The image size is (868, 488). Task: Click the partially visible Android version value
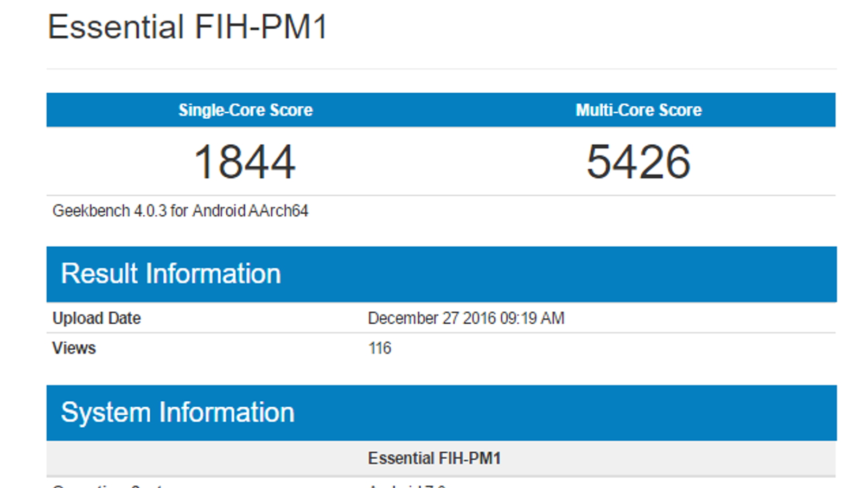pos(407,485)
